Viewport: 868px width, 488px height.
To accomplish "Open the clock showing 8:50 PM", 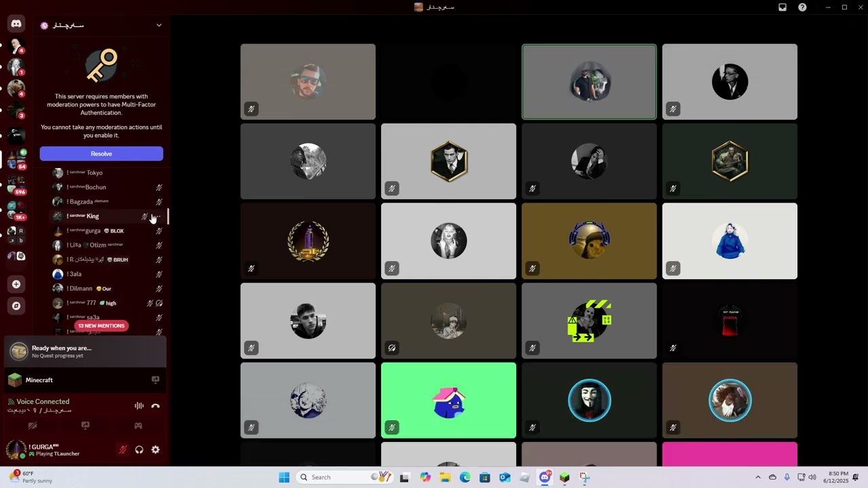I will (x=836, y=477).
